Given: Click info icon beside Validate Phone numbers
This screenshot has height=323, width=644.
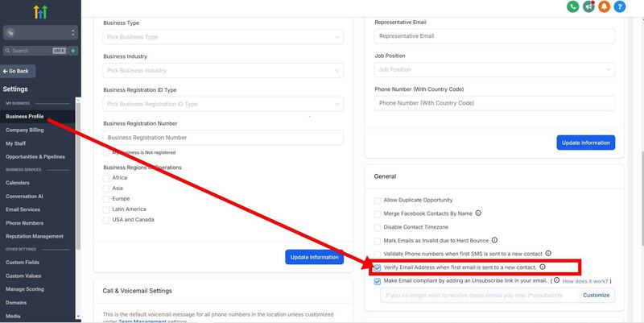Looking at the screenshot, I should click(x=548, y=254).
